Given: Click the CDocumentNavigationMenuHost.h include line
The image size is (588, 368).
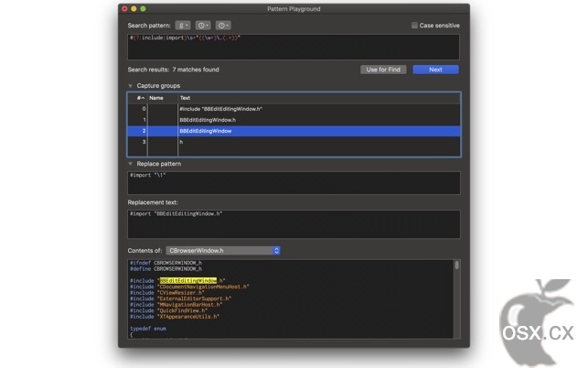Looking at the screenshot, I should [189, 287].
